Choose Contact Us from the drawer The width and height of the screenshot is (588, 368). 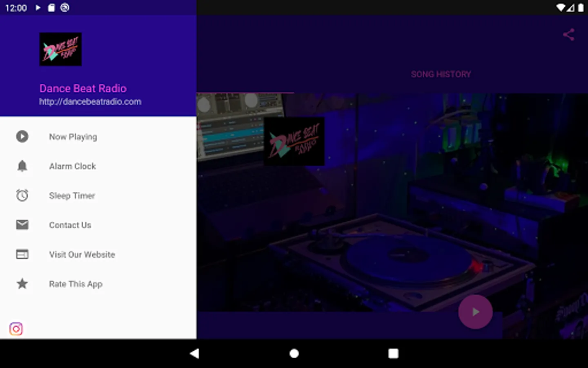(x=98, y=225)
